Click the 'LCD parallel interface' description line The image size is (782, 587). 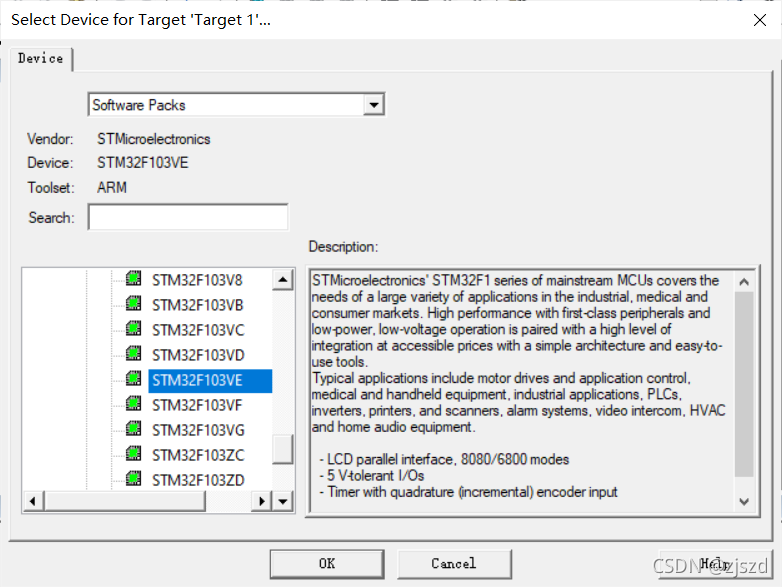pyautogui.click(x=444, y=459)
